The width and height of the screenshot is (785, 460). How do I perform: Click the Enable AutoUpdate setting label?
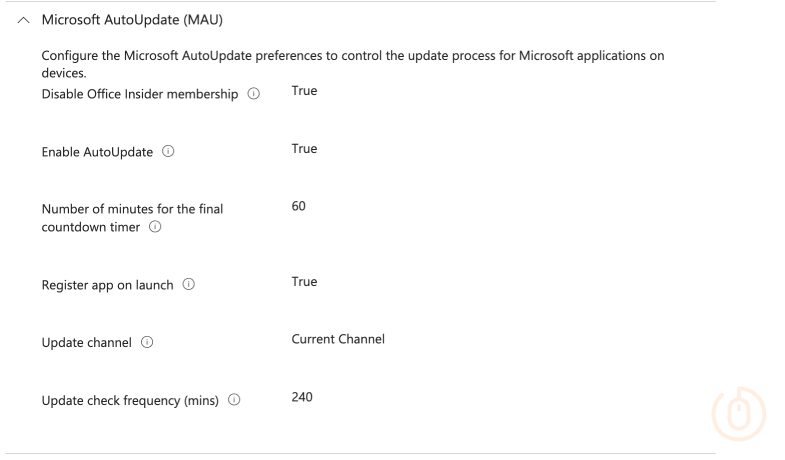(97, 152)
